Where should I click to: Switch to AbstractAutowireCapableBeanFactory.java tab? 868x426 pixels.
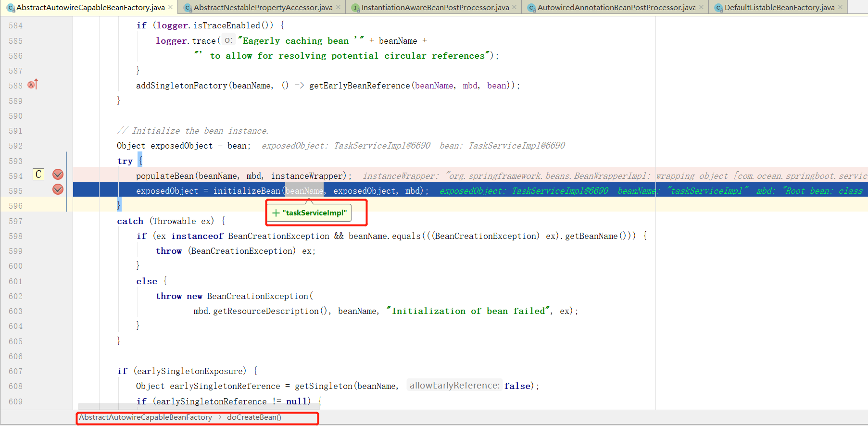tap(90, 7)
